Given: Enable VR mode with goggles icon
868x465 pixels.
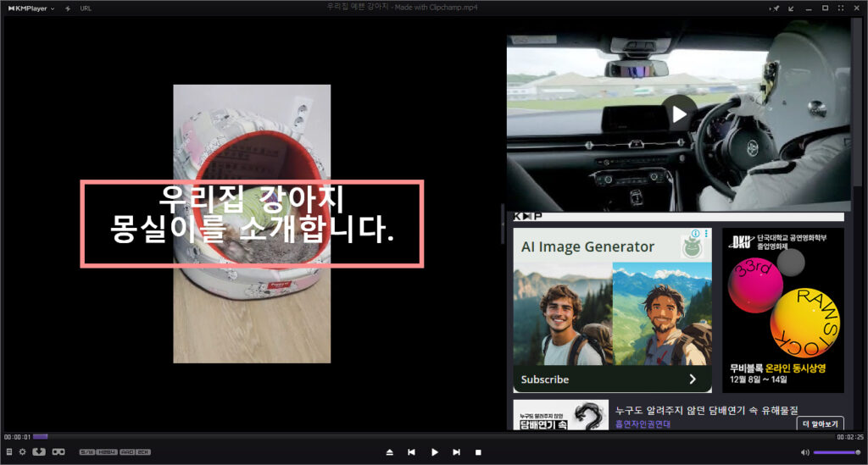Looking at the screenshot, I should (x=58, y=452).
